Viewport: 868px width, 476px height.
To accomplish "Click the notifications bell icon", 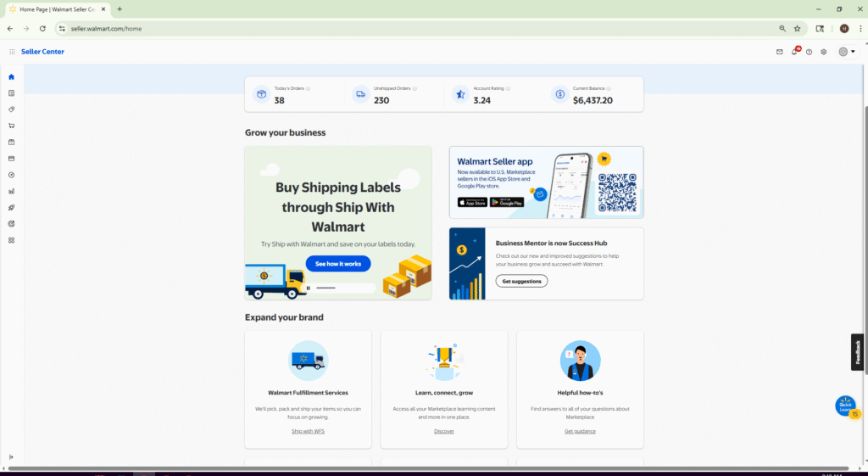I will pyautogui.click(x=794, y=52).
